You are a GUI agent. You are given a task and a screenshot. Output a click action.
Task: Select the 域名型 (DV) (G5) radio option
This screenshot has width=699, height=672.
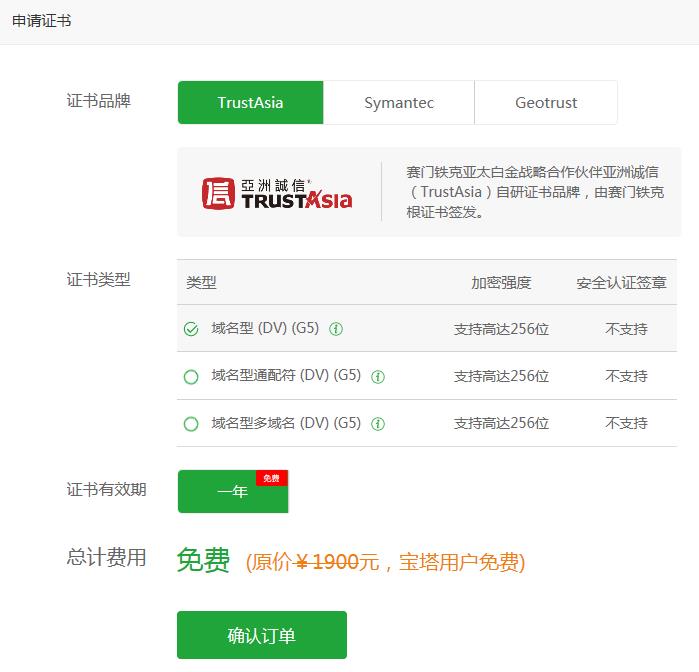[191, 329]
